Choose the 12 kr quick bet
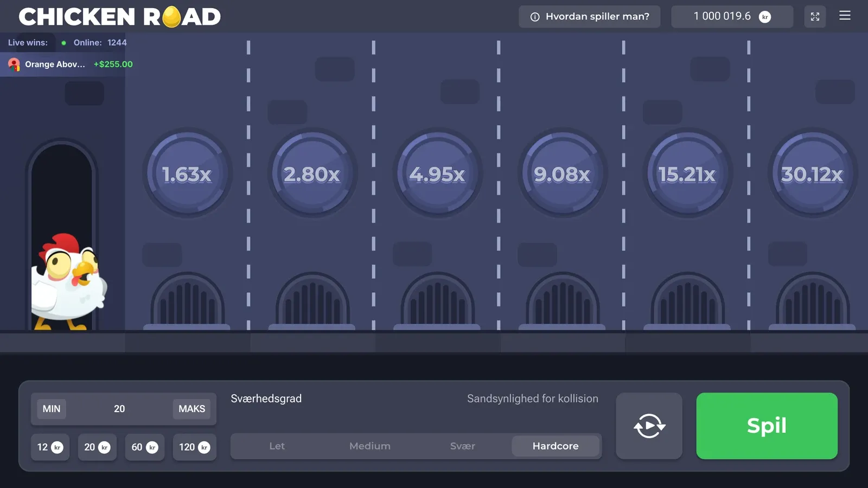The image size is (868, 488). pos(50,447)
